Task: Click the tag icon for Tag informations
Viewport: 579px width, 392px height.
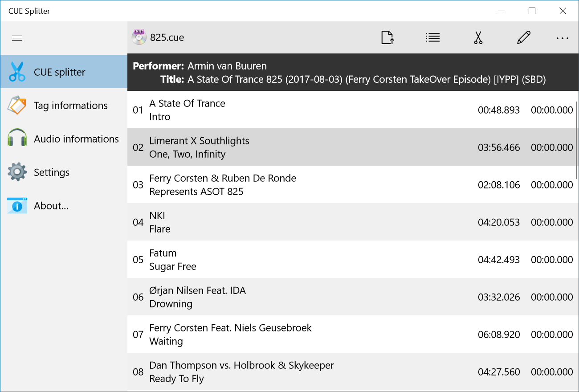Action: point(17,105)
